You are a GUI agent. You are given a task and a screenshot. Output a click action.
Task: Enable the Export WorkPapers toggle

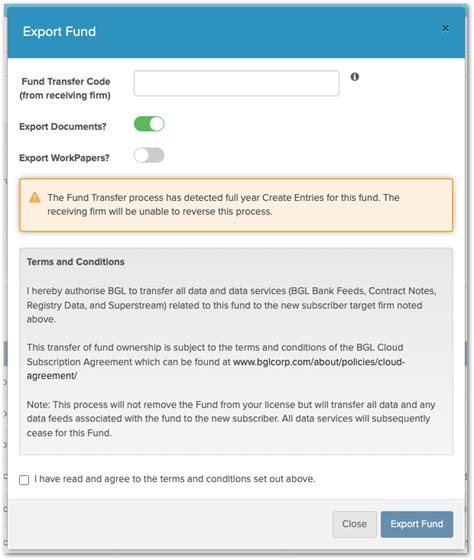click(149, 155)
